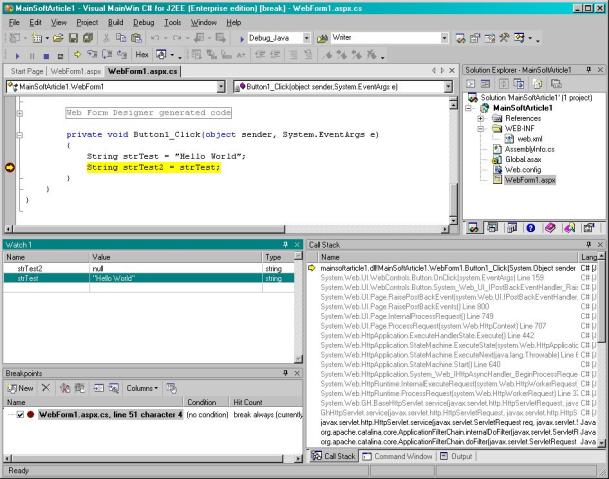This screenshot has height=479, width=609.
Task: Switch to the WebForm1.aspx tab
Action: point(75,71)
